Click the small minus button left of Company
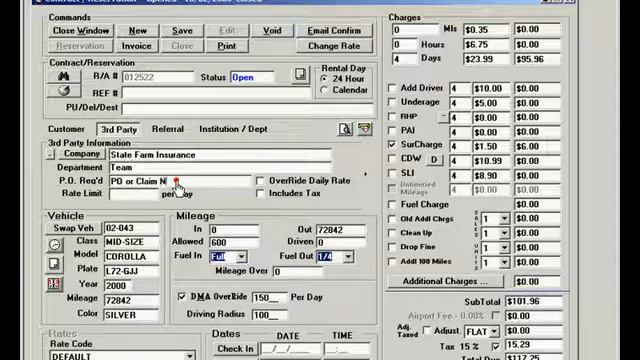This screenshot has width=640, height=360. 50,154
